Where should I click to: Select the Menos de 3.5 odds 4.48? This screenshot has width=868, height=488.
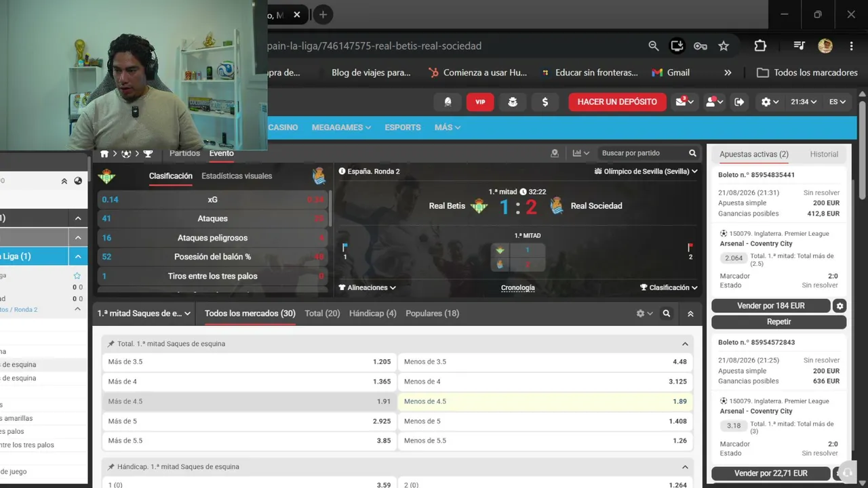(x=545, y=362)
